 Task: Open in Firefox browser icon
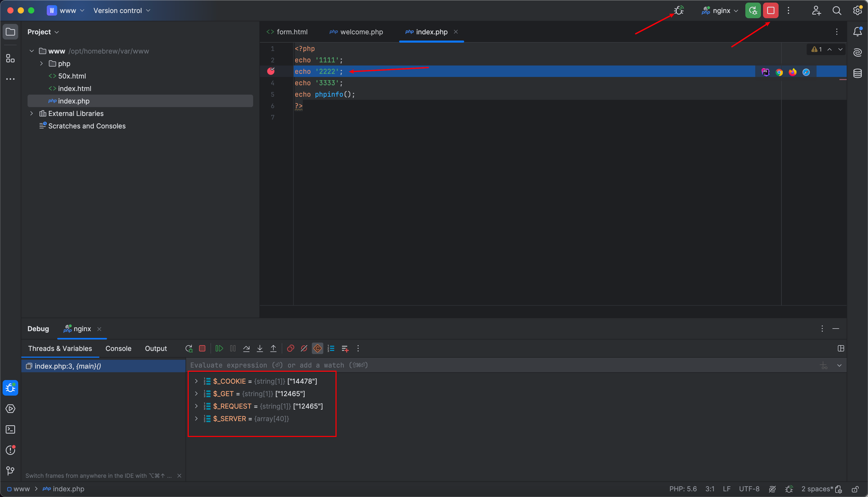[x=793, y=72]
